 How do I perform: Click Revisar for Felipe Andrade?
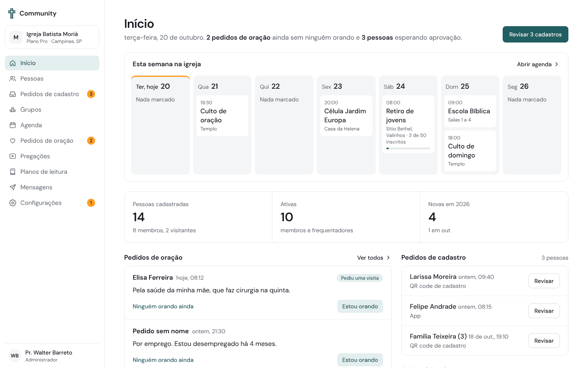(x=544, y=311)
